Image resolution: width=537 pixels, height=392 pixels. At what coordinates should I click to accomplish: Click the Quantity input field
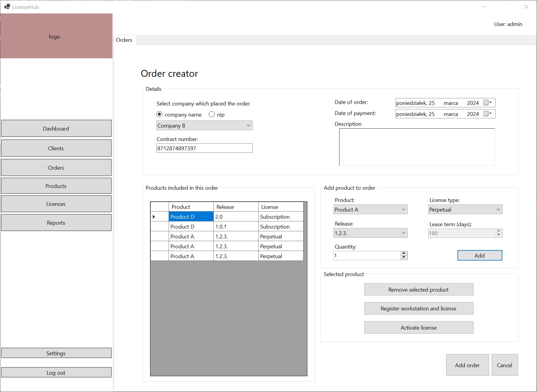[x=367, y=255]
